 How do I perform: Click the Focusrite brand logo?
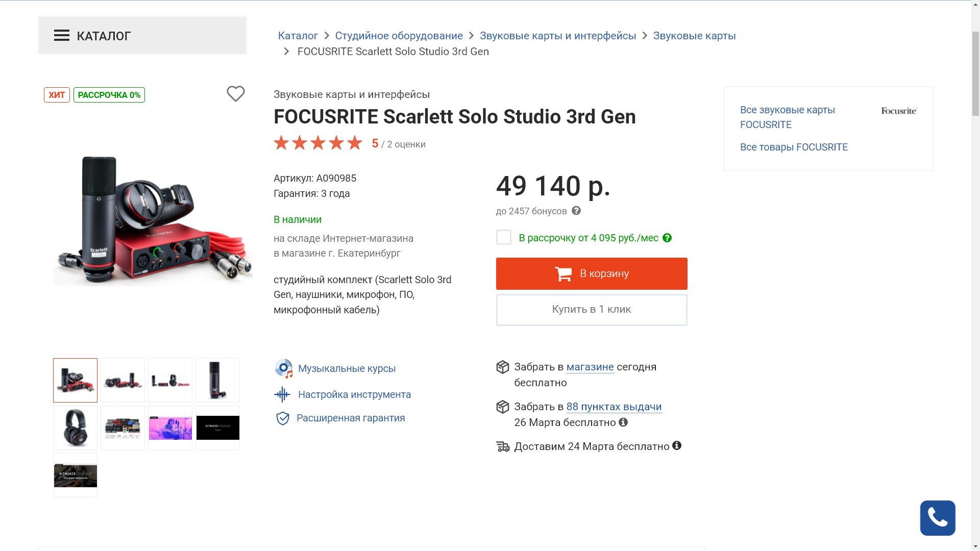[898, 111]
